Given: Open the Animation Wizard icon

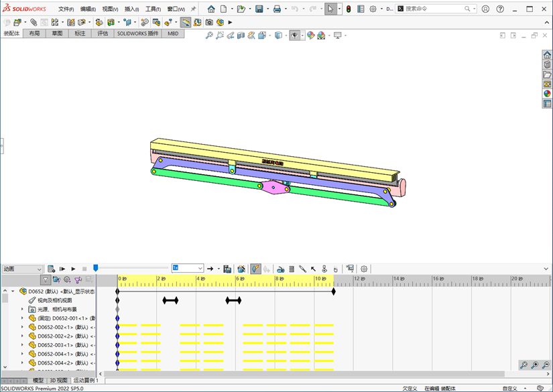Looking at the screenshot, I should coord(241,269).
